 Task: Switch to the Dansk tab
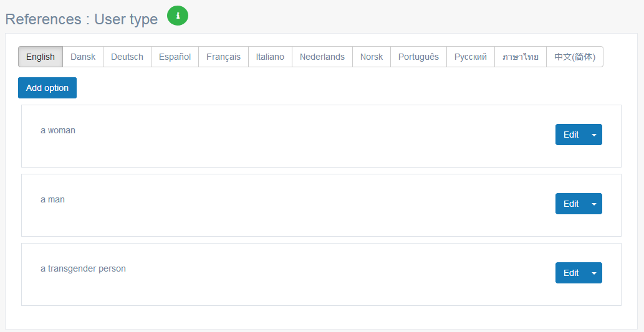coord(83,57)
